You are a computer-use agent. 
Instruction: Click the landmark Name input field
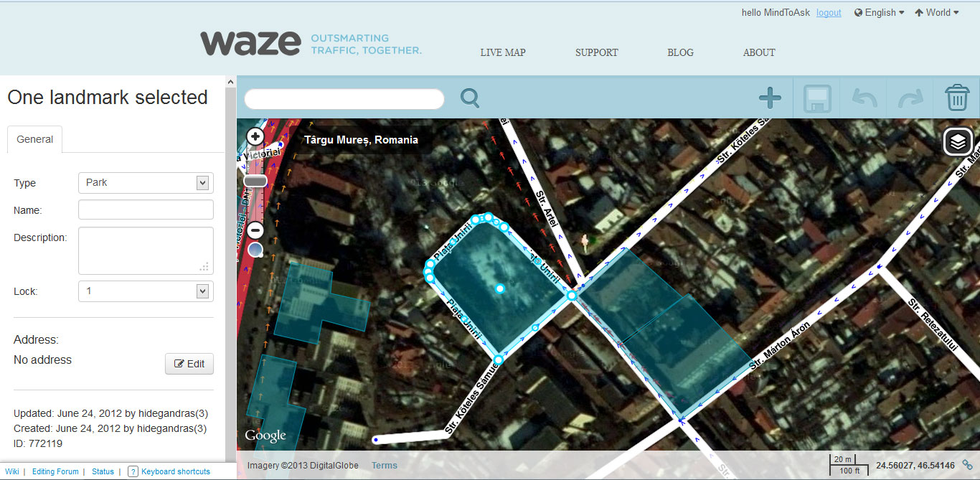click(146, 210)
